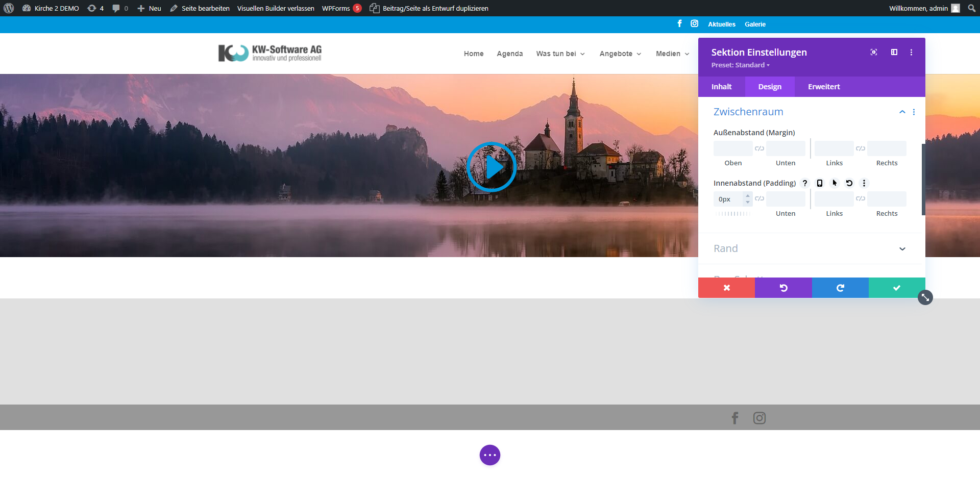Expand the Rand section
The height and width of the screenshot is (478, 980).
pos(902,249)
